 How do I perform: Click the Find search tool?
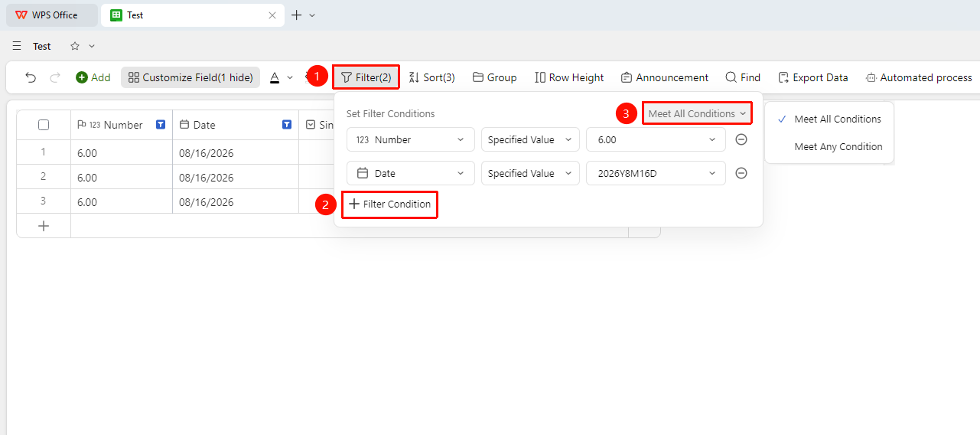click(743, 77)
